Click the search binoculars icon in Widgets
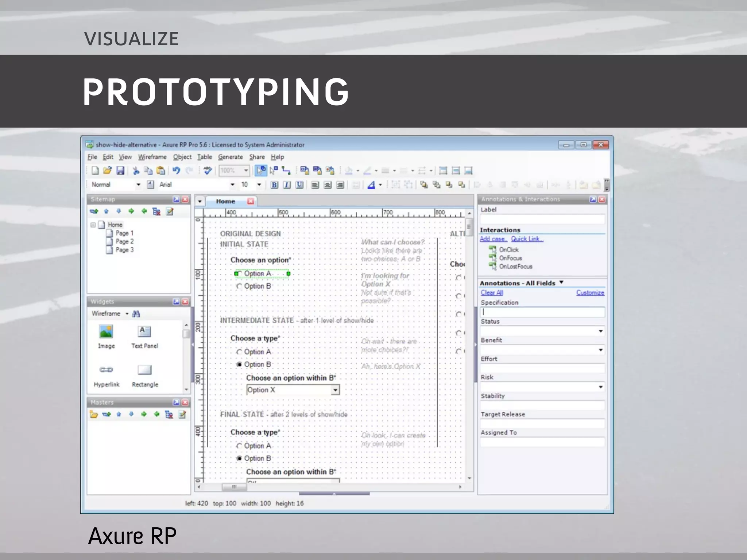This screenshot has width=747, height=560. click(136, 314)
